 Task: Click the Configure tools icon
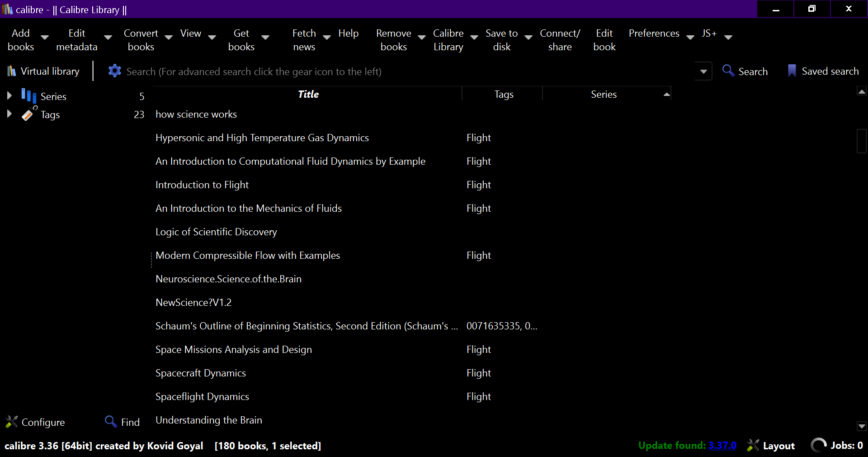point(11,422)
